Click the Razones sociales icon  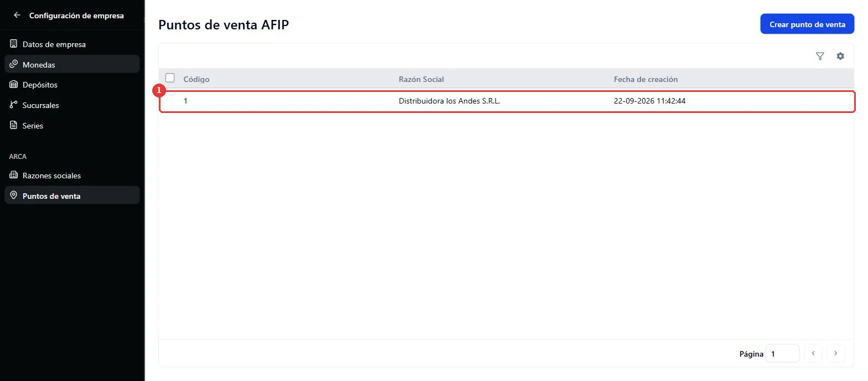14,176
